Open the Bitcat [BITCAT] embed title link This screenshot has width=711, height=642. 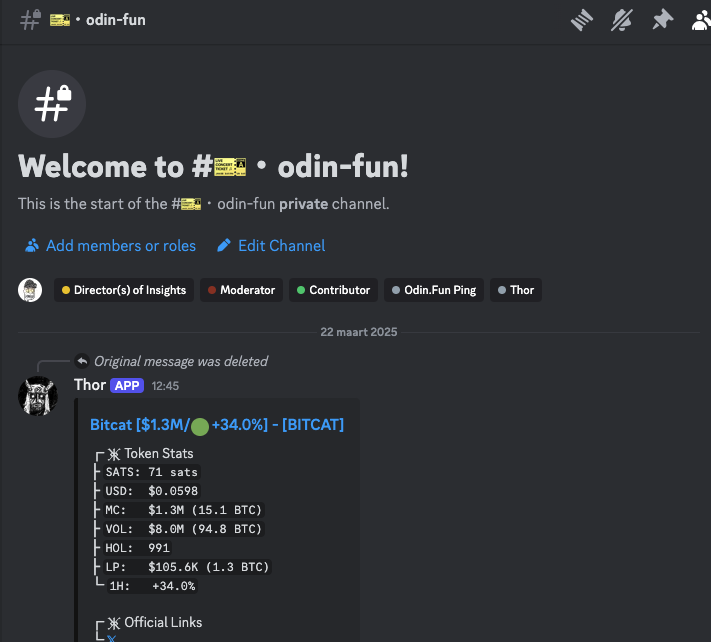tap(217, 425)
